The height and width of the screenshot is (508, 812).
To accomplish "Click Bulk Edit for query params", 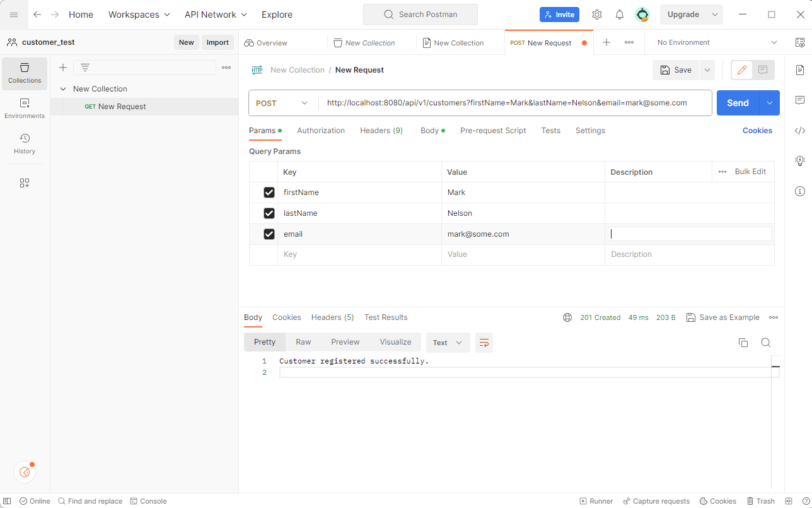I will click(750, 172).
